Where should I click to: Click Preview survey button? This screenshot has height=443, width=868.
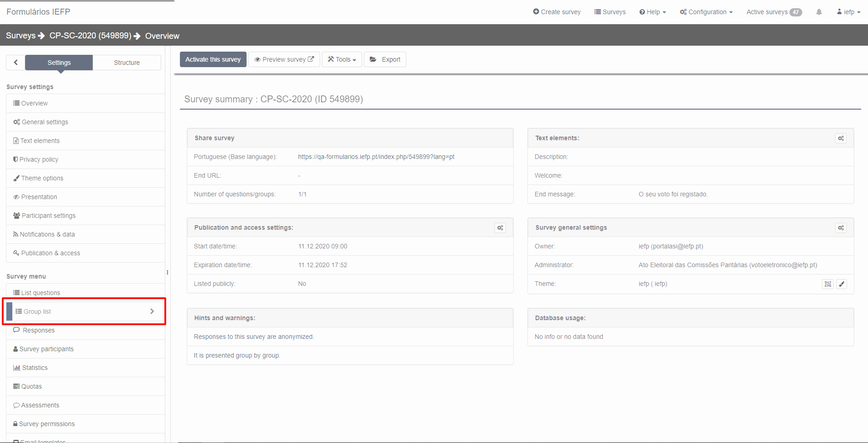point(284,59)
